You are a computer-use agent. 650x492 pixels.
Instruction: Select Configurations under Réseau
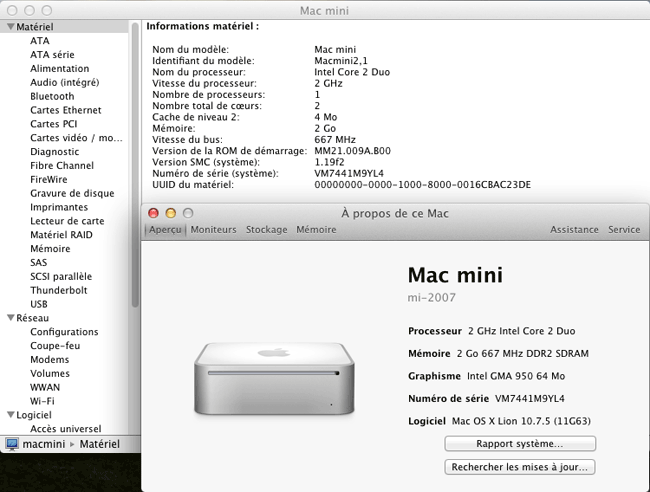tap(64, 332)
